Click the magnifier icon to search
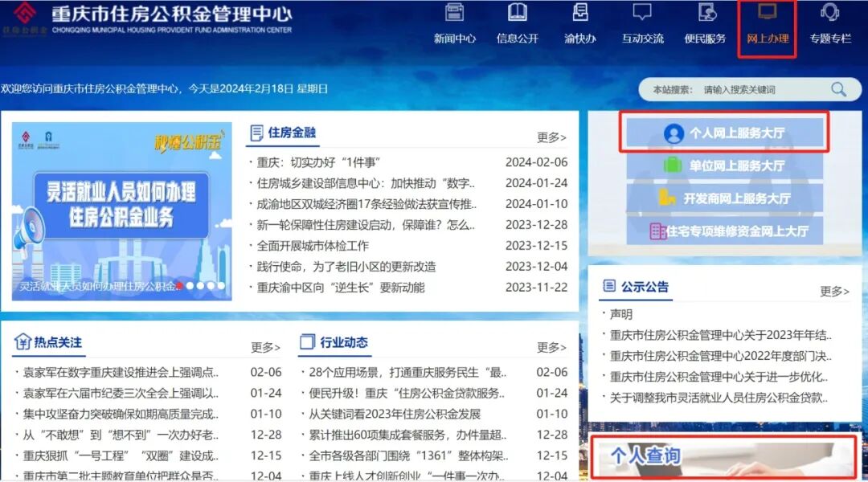Screen dimensions: 868x482 click(x=837, y=89)
